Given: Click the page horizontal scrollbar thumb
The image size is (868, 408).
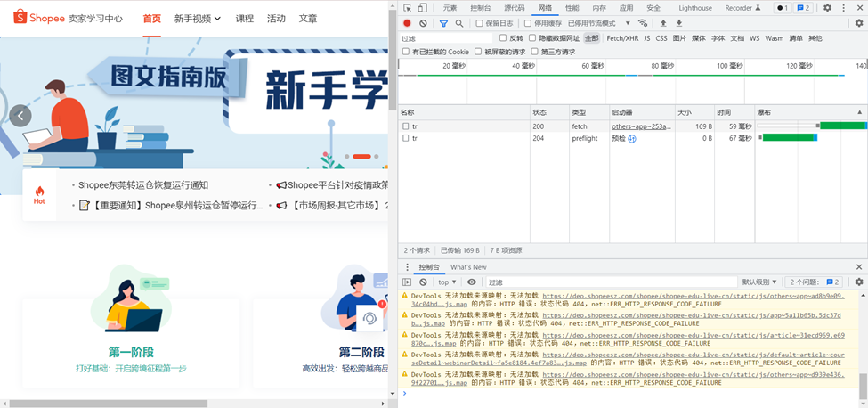Looking at the screenshot, I should [x=109, y=404].
